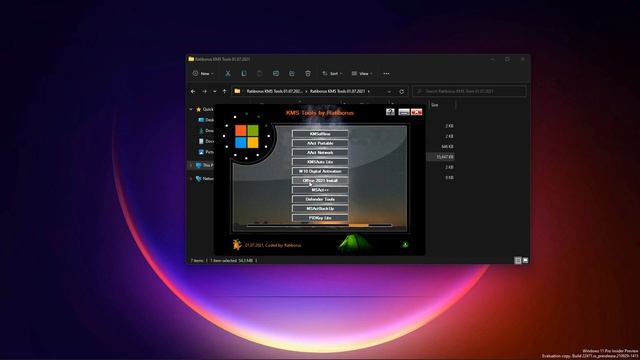Go back with the left arrow

[x=193, y=91]
